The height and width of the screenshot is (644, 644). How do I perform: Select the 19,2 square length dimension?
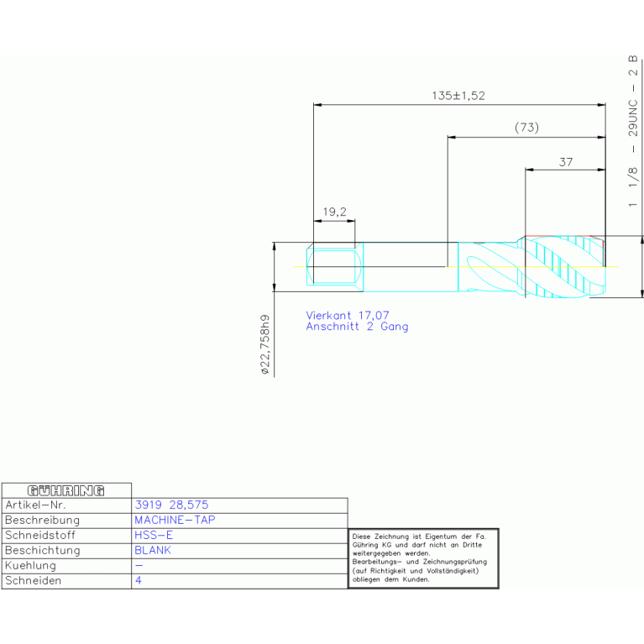pos(334,212)
